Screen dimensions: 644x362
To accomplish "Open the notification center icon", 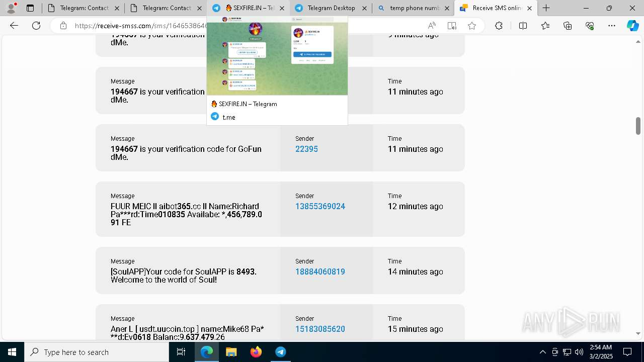I will click(x=627, y=352).
